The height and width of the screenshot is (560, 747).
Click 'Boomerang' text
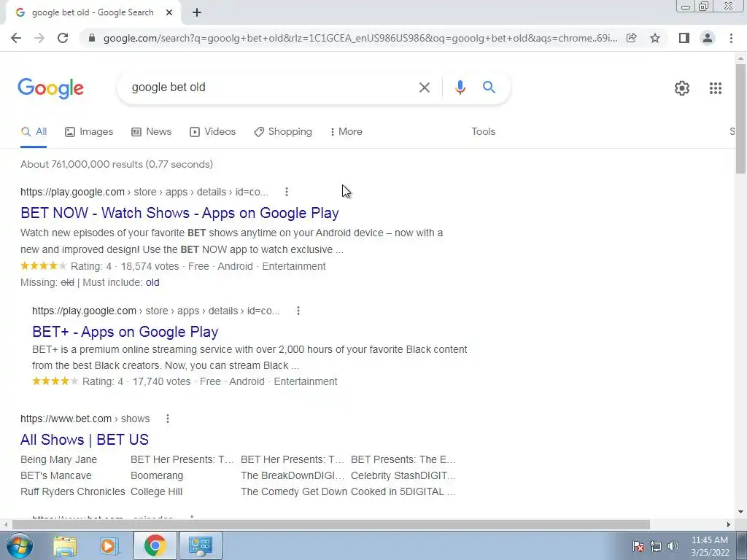coord(157,475)
